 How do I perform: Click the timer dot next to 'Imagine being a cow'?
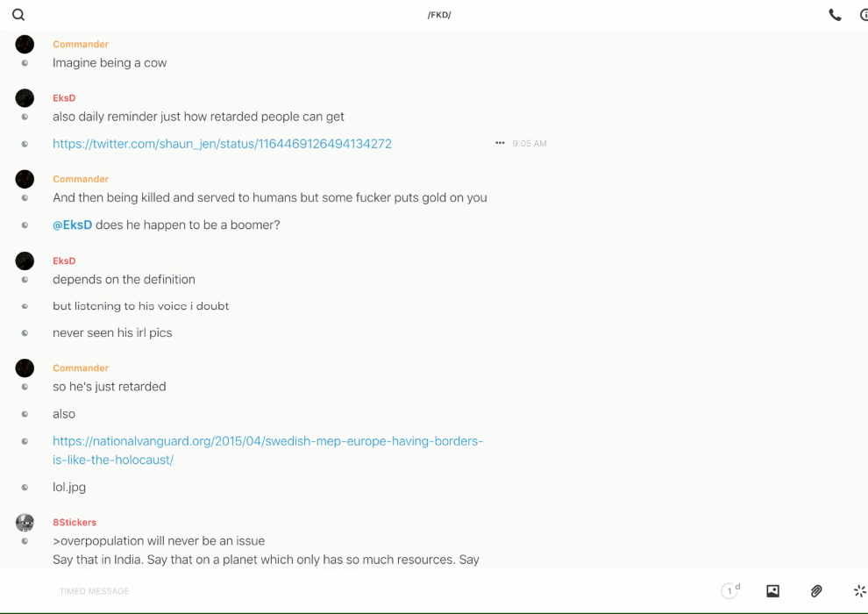click(x=25, y=63)
